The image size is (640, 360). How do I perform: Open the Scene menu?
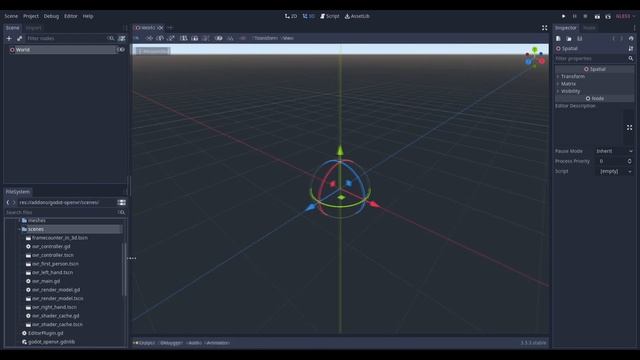11,16
